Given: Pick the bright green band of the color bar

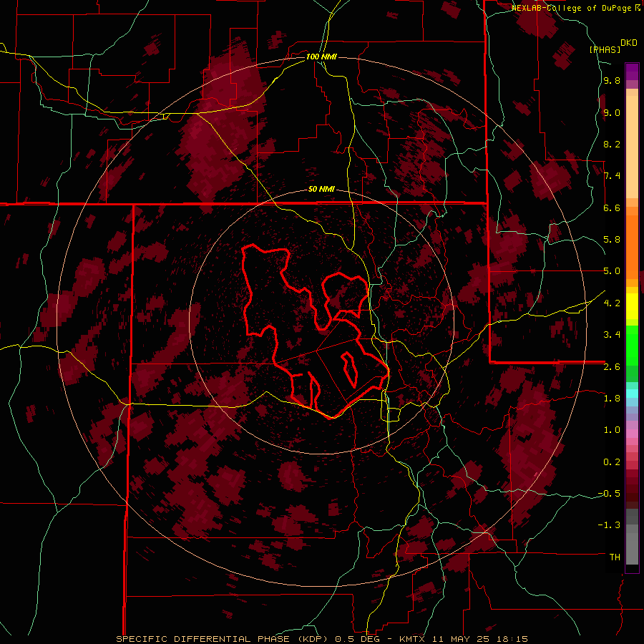Looking at the screenshot, I should click(632, 345).
